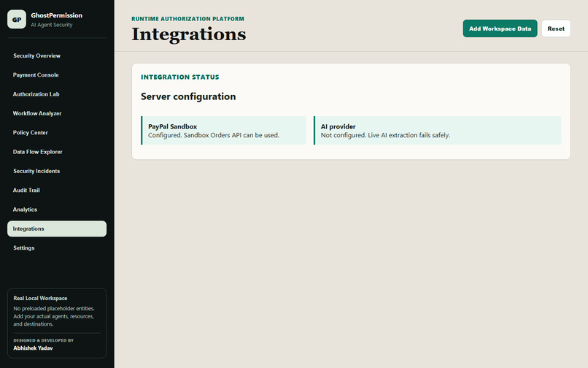The width and height of the screenshot is (588, 368).
Task: Click INTEGRATION STATUS label
Action: pos(180,77)
